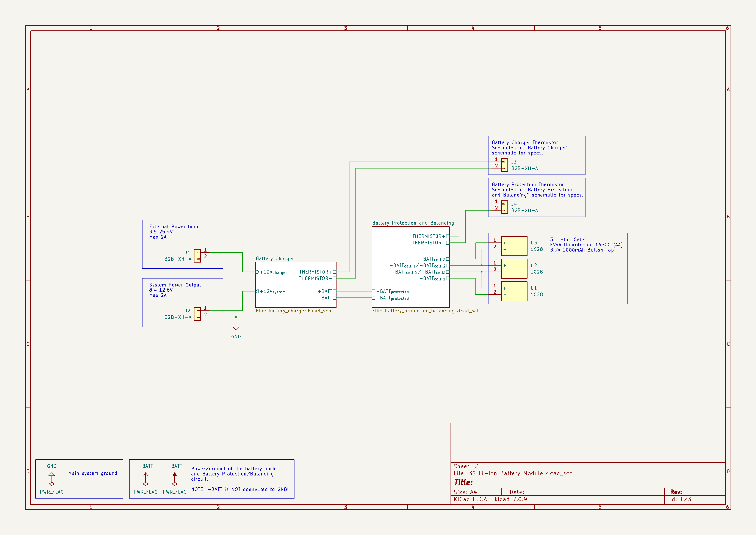Click the Battery Charger THERMISTOR- pin

pyautogui.click(x=317, y=278)
